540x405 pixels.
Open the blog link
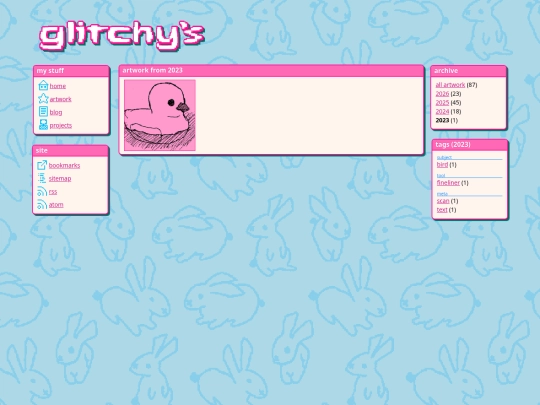(56, 112)
